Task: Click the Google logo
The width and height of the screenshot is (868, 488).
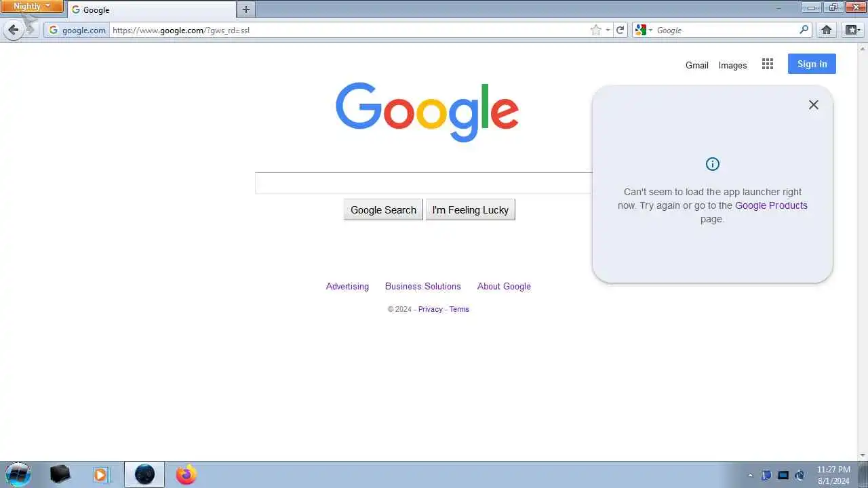Action: pyautogui.click(x=427, y=112)
